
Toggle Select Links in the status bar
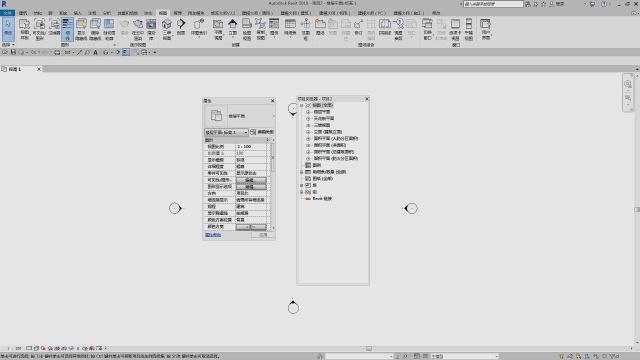pos(562,356)
